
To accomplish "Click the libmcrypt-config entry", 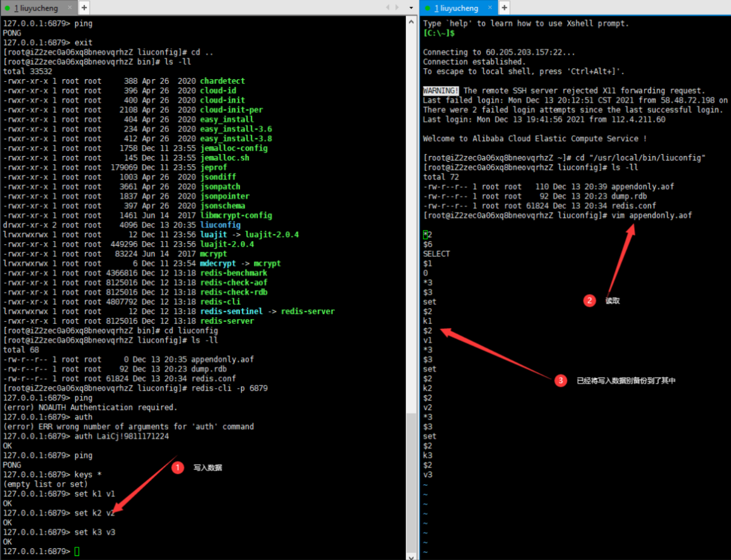I will pyautogui.click(x=236, y=216).
